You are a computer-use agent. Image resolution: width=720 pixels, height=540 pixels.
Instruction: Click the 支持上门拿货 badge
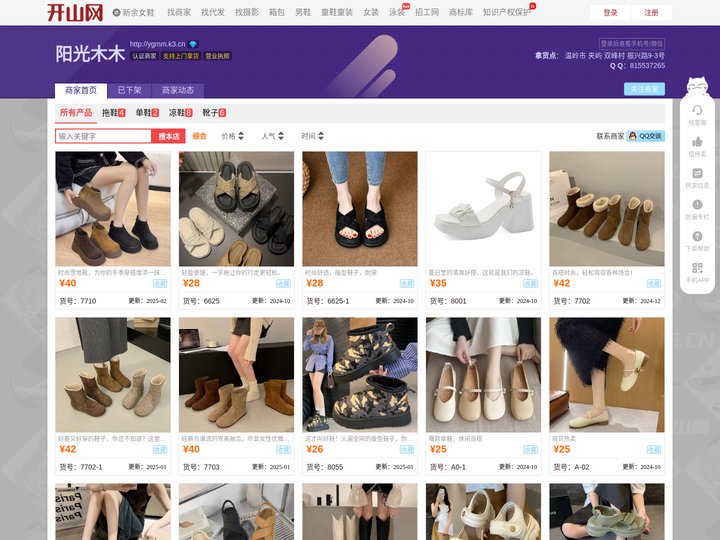coord(181,56)
